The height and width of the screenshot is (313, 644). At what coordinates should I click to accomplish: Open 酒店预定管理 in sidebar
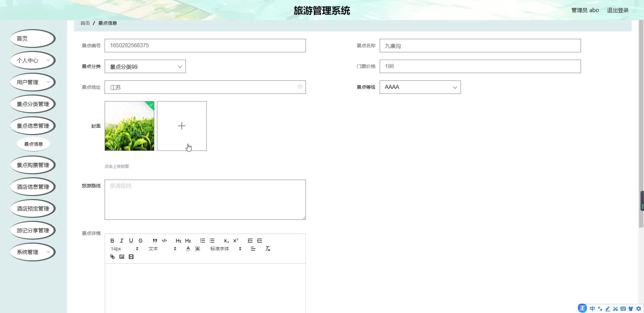[x=33, y=208]
